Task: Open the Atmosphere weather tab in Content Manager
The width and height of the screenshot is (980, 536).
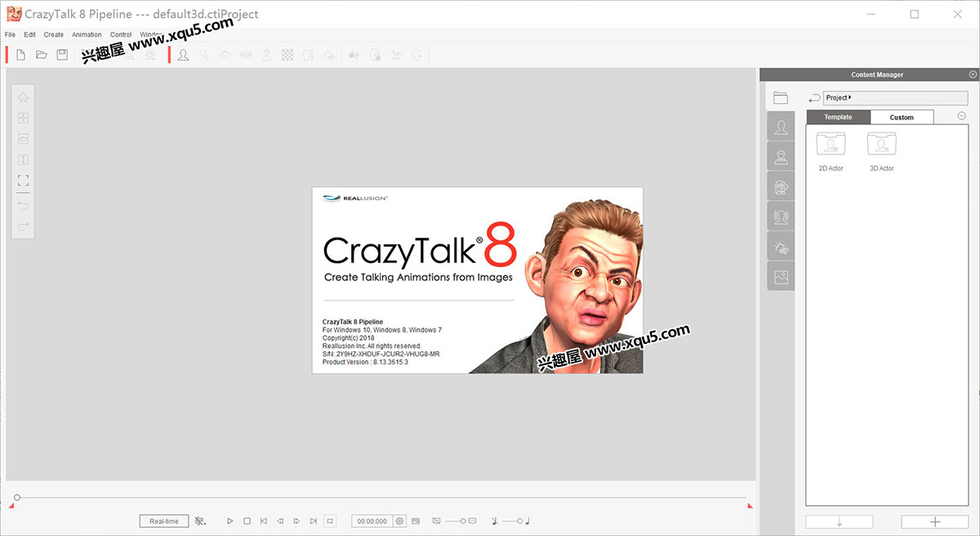Action: click(x=781, y=247)
